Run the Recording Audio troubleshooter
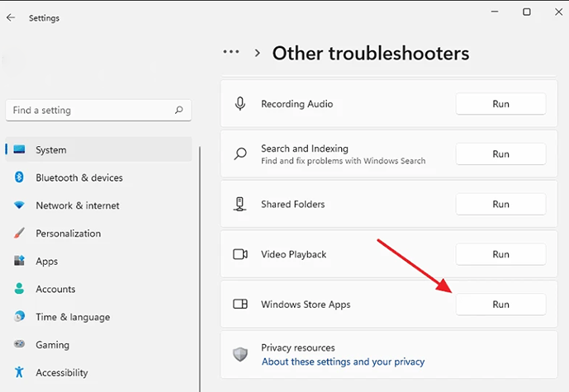Viewport: 569px width, 392px height. pos(500,104)
